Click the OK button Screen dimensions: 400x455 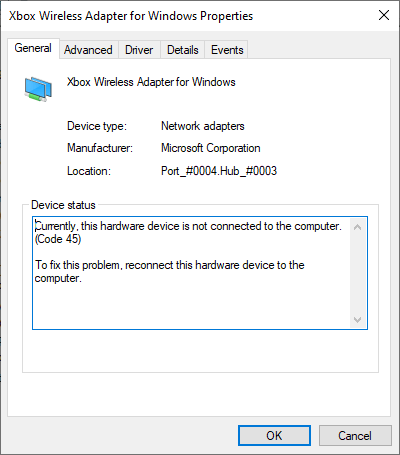(274, 435)
